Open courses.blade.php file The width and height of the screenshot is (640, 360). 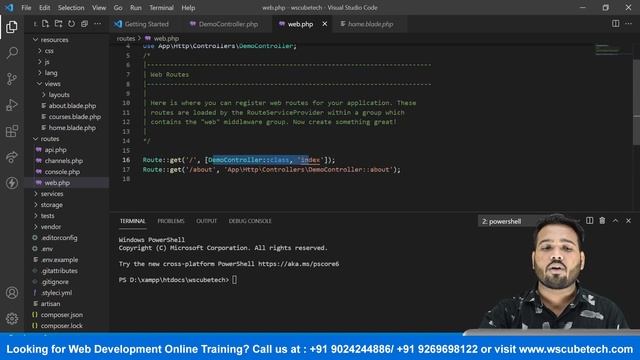click(x=75, y=117)
